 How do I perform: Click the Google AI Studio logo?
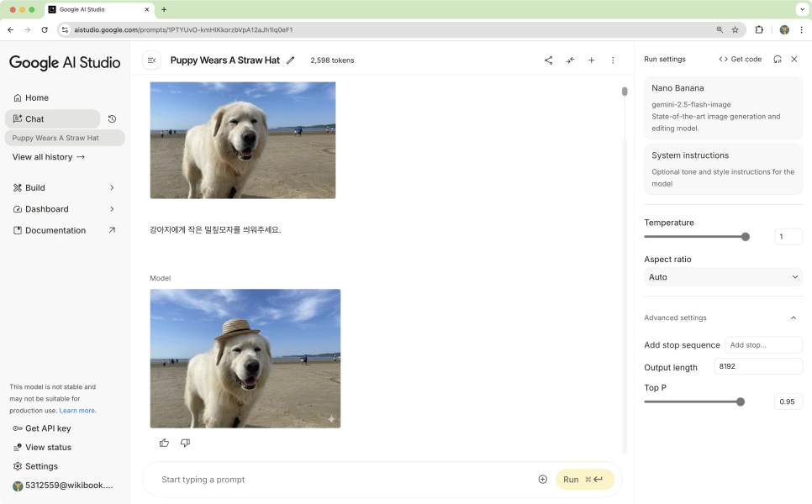[x=65, y=63]
